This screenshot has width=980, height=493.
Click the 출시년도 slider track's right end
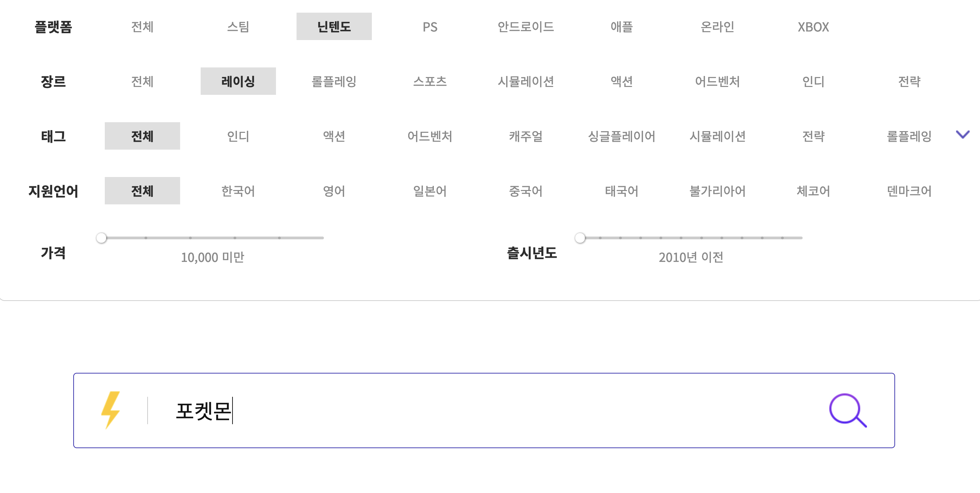pyautogui.click(x=801, y=238)
